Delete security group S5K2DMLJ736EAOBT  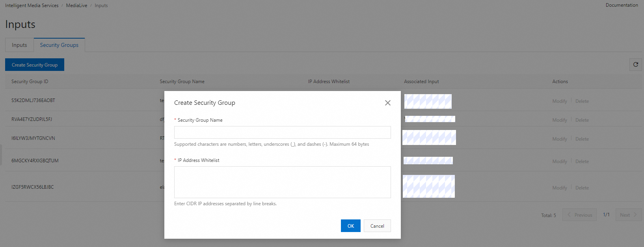click(582, 101)
